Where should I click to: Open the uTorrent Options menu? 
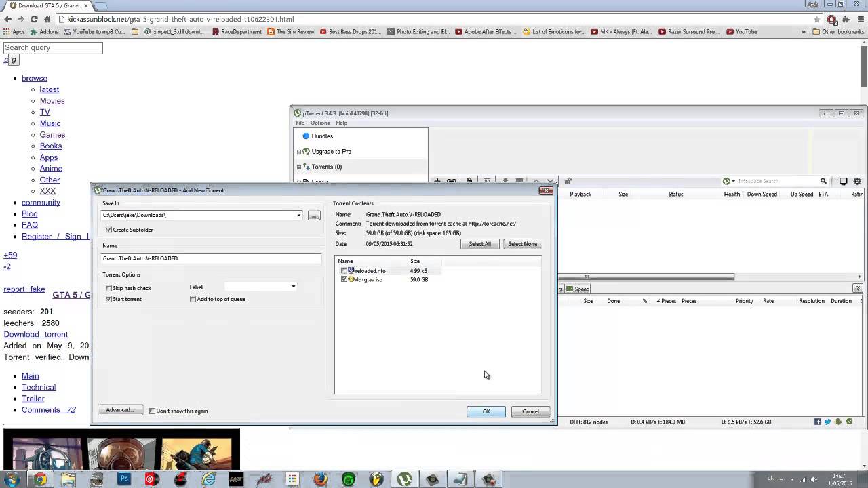[319, 123]
